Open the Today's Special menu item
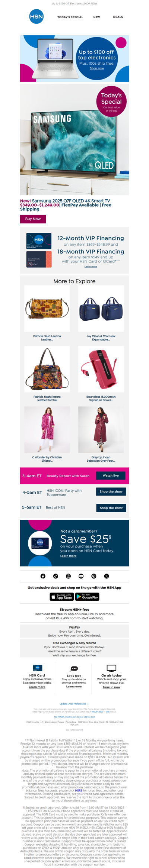 [70, 17]
